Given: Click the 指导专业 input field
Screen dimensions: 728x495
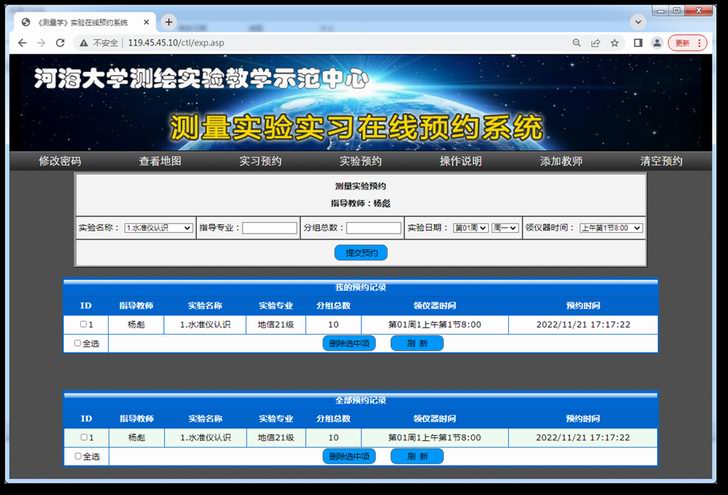Looking at the screenshot, I should pos(270,228).
